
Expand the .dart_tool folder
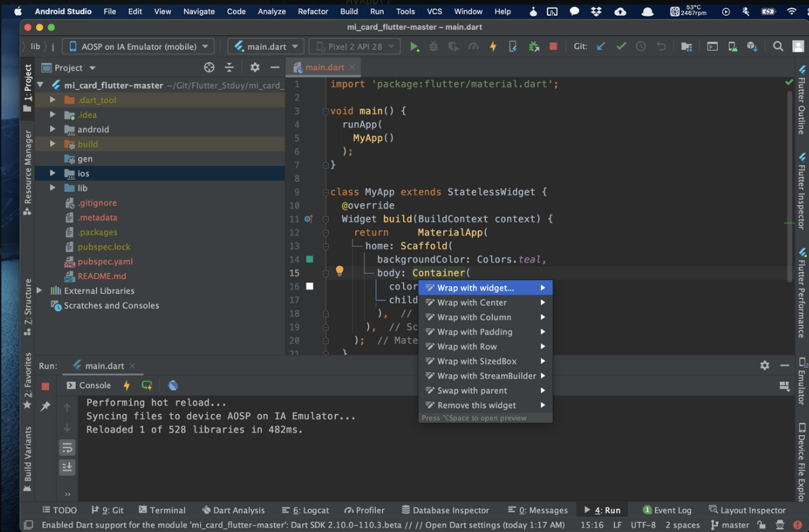point(53,100)
